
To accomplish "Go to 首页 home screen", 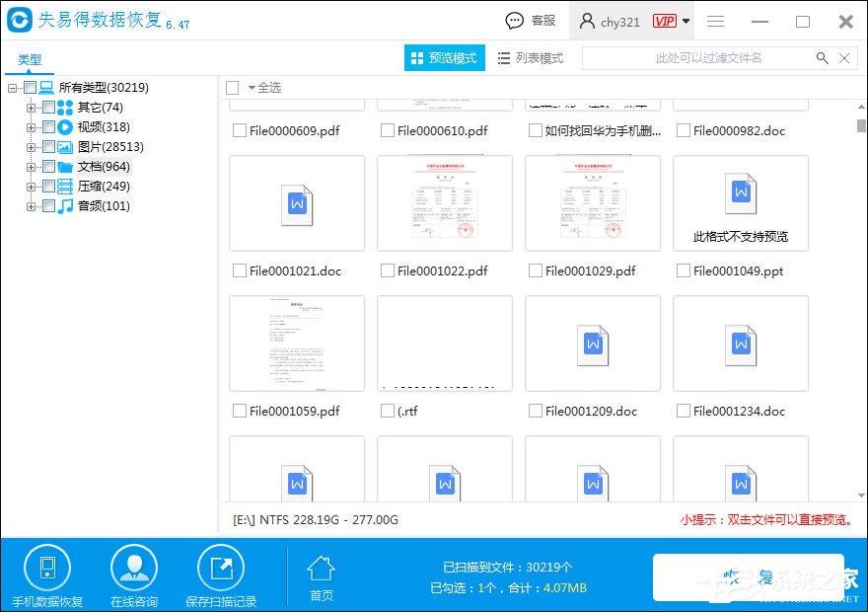I will pyautogui.click(x=320, y=573).
